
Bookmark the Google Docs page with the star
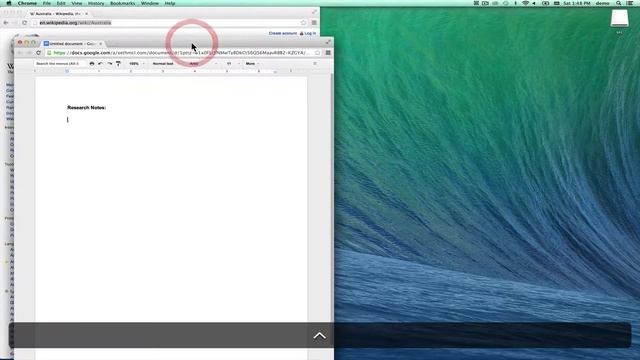317,53
